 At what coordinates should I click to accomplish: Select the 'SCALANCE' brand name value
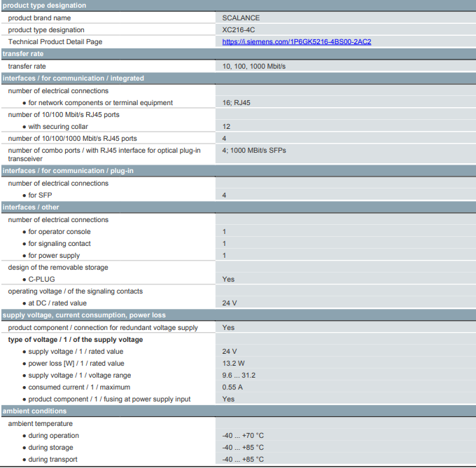click(x=241, y=18)
